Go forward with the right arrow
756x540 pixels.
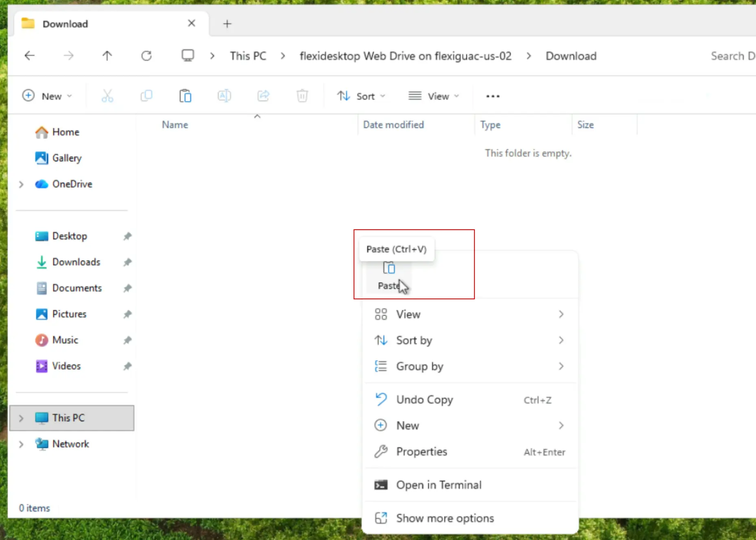pos(69,55)
